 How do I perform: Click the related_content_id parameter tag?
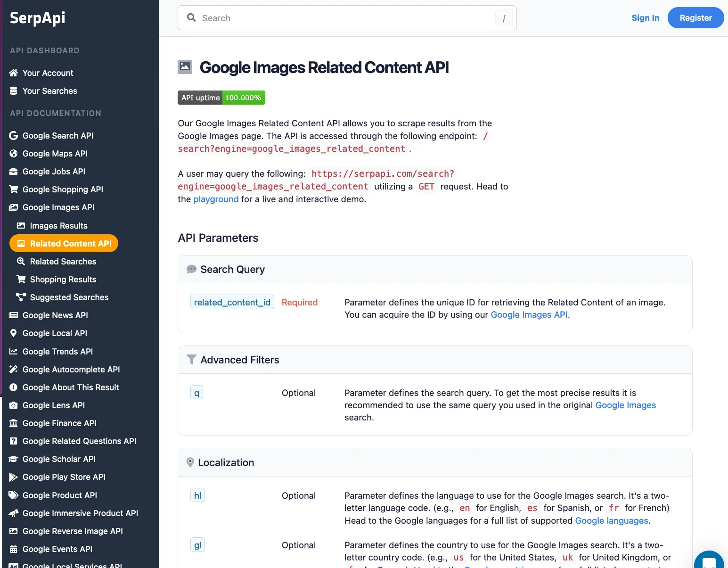point(232,303)
